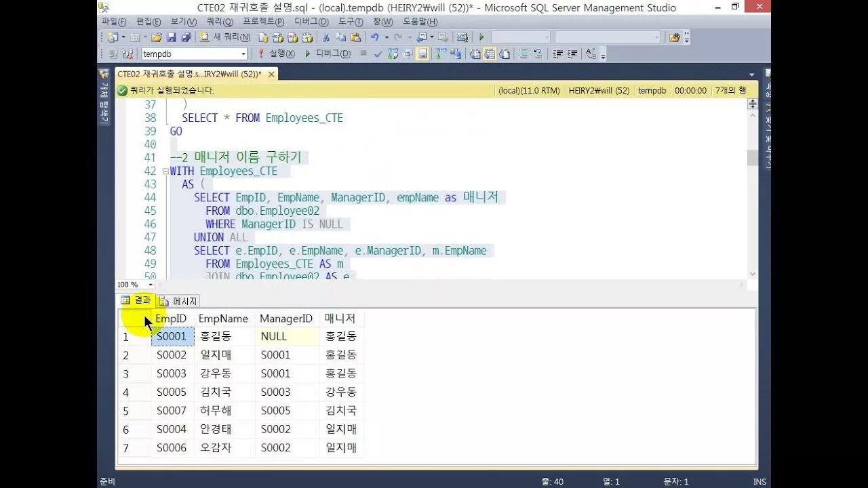Open a new Database Engine query
Viewport: 868px width, 488px height.
(x=263, y=37)
